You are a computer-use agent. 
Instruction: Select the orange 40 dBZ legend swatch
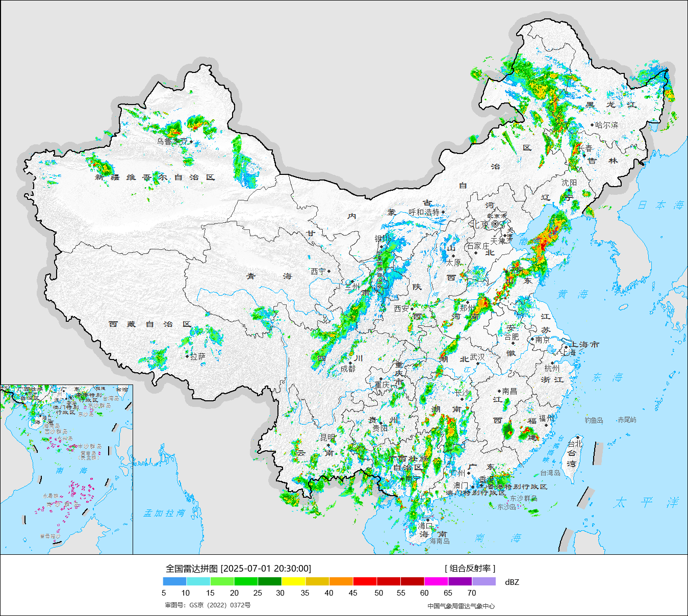click(341, 581)
